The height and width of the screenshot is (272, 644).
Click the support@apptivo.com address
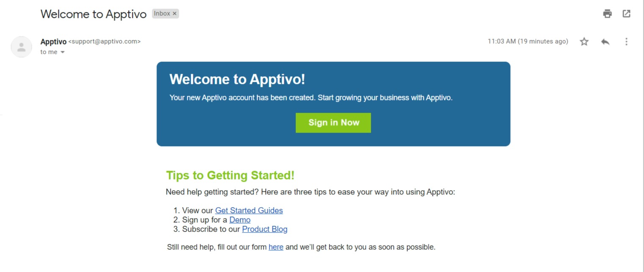click(105, 42)
